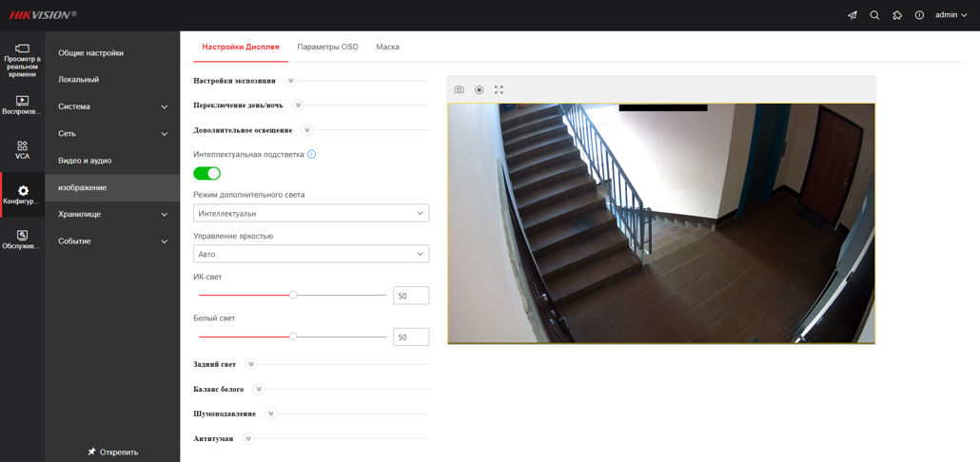Screen dimensions: 980x462
Task: Click the Белый свет value field
Action: [411, 337]
